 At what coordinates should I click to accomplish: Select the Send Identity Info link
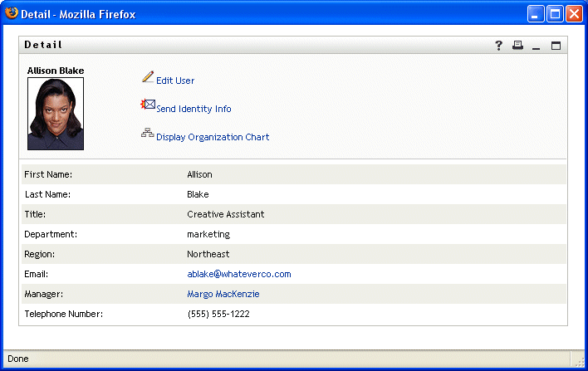[x=194, y=109]
